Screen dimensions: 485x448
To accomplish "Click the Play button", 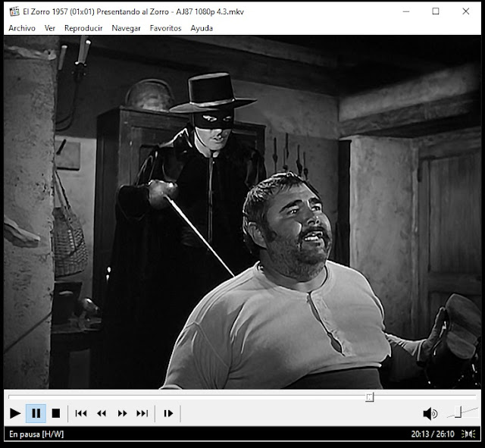I will 15,413.
